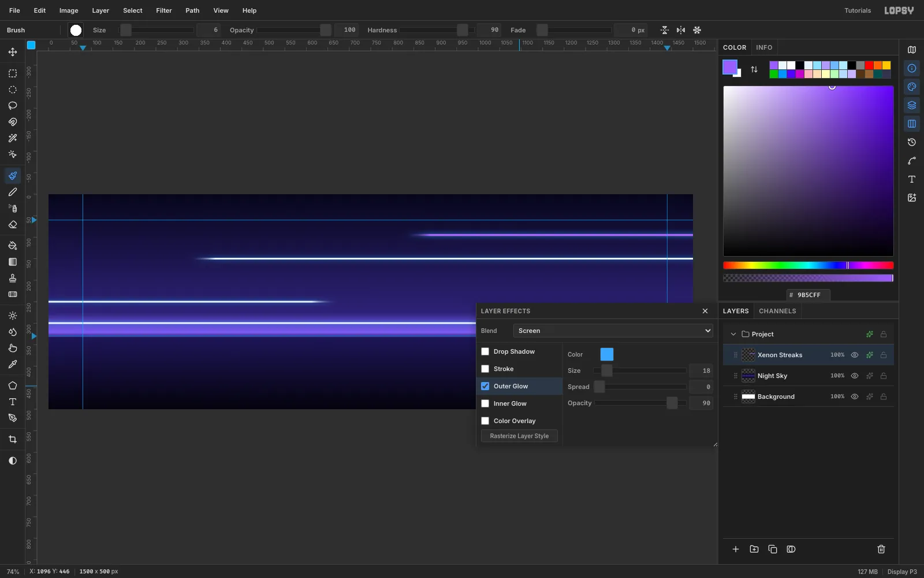This screenshot has width=924, height=578.
Task: Select the Text tool in left toolbar
Action: click(x=13, y=402)
